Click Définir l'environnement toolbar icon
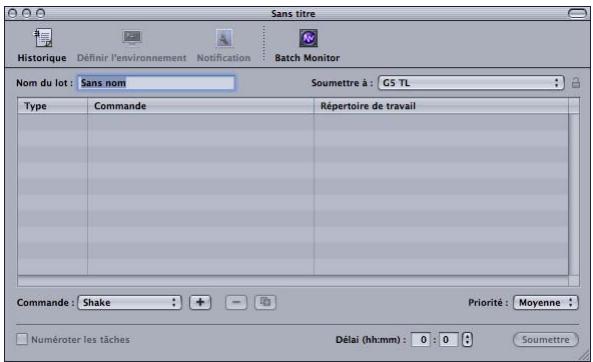This screenshot has width=593, height=362. 132,38
